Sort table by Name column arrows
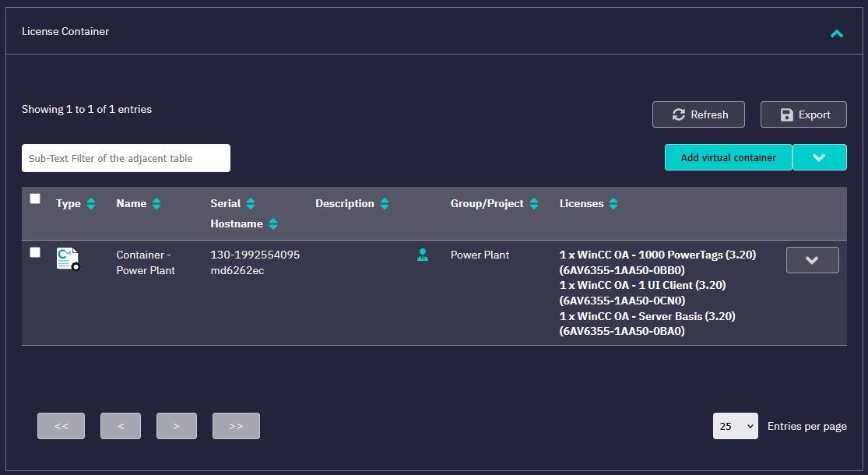The height and width of the screenshot is (475, 868). 156,204
